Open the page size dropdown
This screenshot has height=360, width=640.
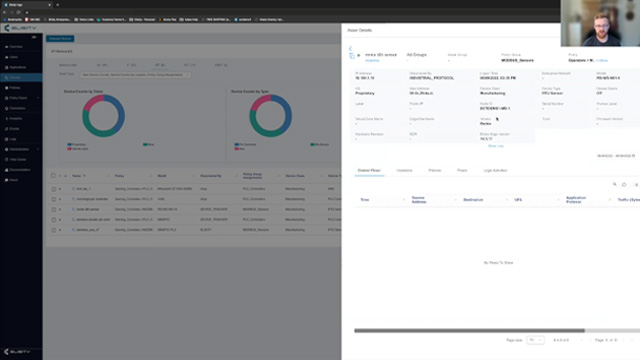[535, 340]
